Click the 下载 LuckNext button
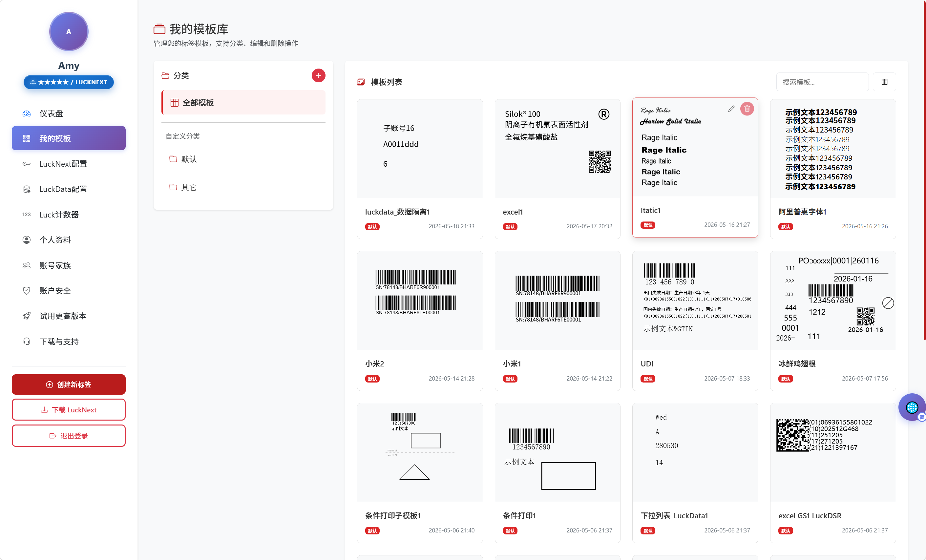 pos(68,410)
